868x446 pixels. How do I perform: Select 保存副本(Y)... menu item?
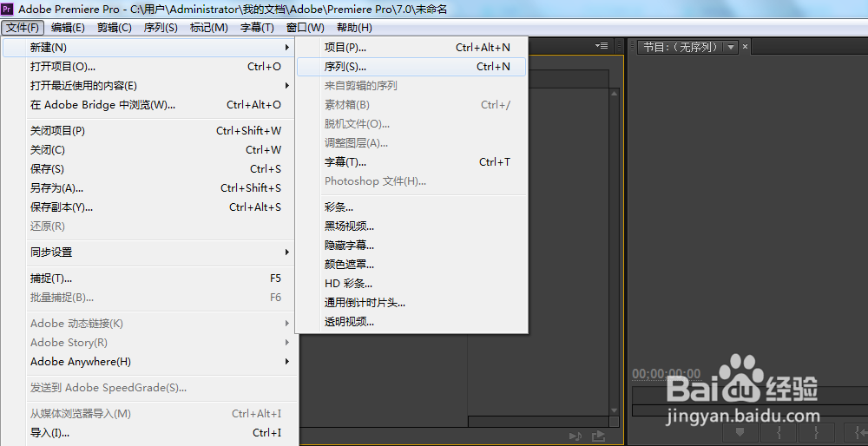pos(149,207)
